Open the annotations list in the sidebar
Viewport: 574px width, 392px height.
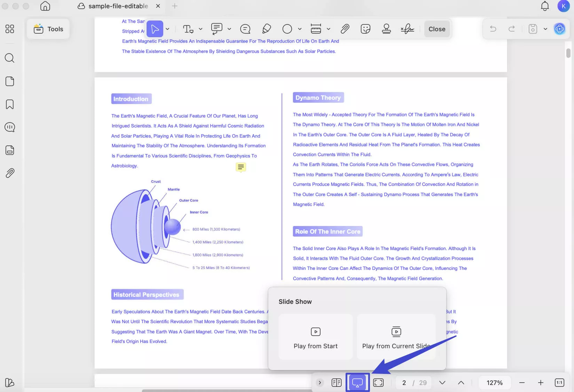tap(9, 127)
